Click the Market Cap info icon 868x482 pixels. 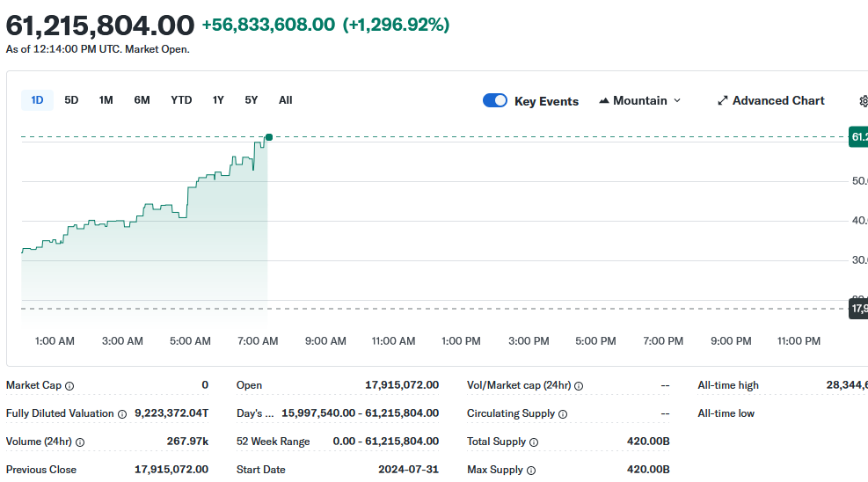tap(69, 386)
